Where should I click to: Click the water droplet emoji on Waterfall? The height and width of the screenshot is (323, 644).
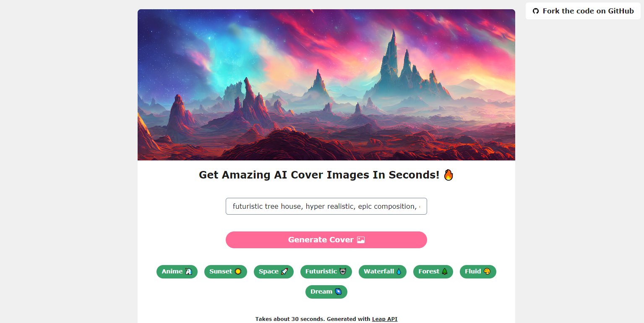click(399, 272)
